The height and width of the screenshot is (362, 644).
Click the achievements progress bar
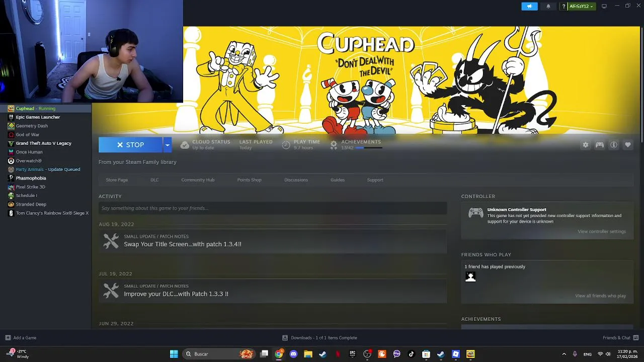[368, 148]
